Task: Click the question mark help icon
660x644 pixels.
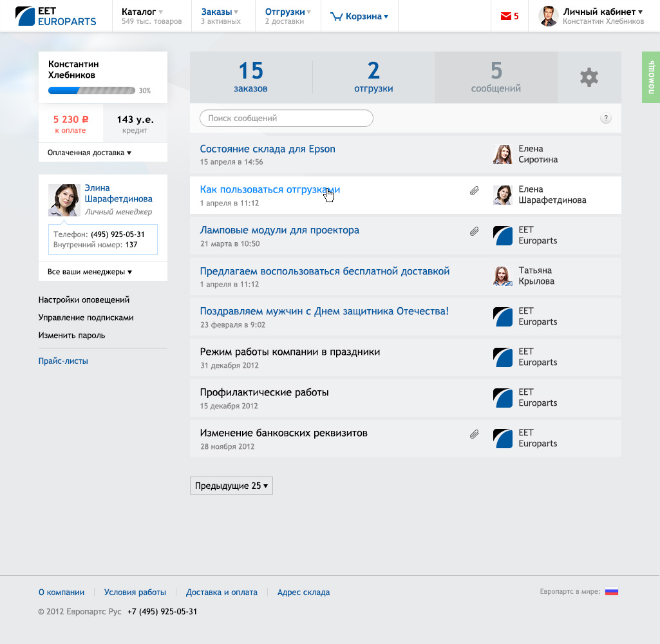Action: point(605,118)
